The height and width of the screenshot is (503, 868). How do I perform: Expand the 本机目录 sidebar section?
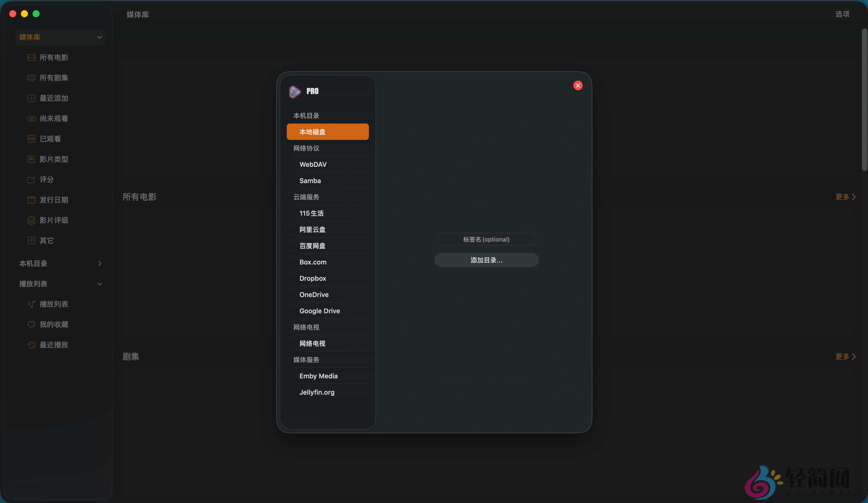click(100, 263)
